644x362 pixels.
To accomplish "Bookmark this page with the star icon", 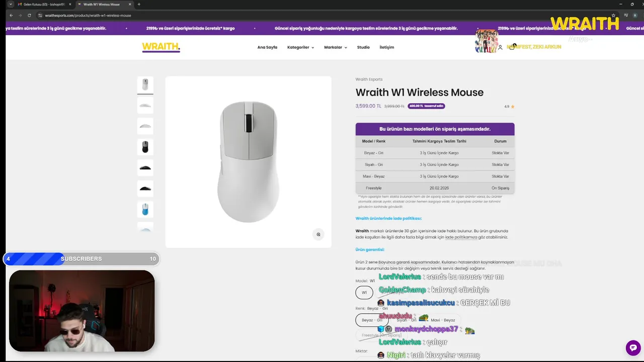I will (613, 15).
